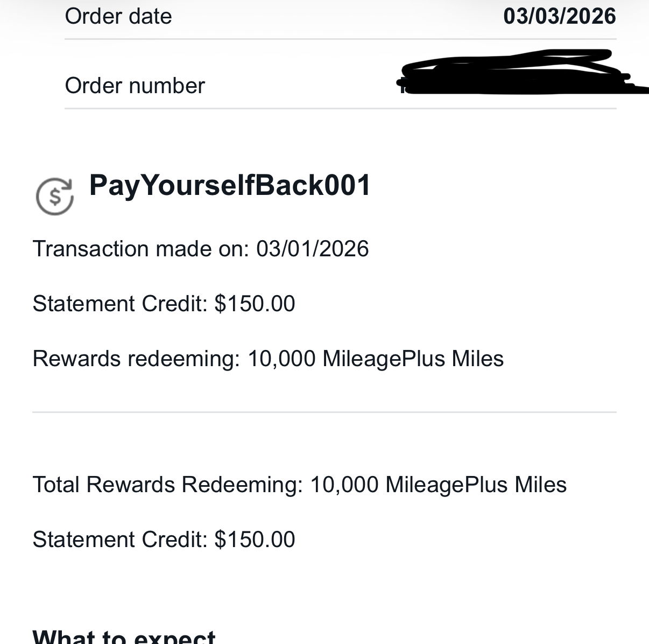Select the 03/03/2026 order date value
This screenshot has width=649, height=644.
[559, 16]
